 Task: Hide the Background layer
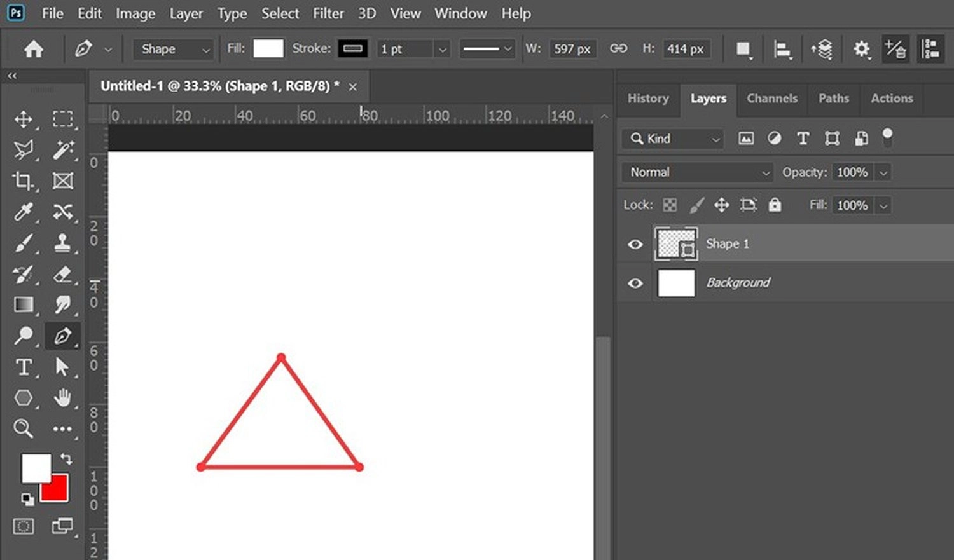pyautogui.click(x=635, y=283)
